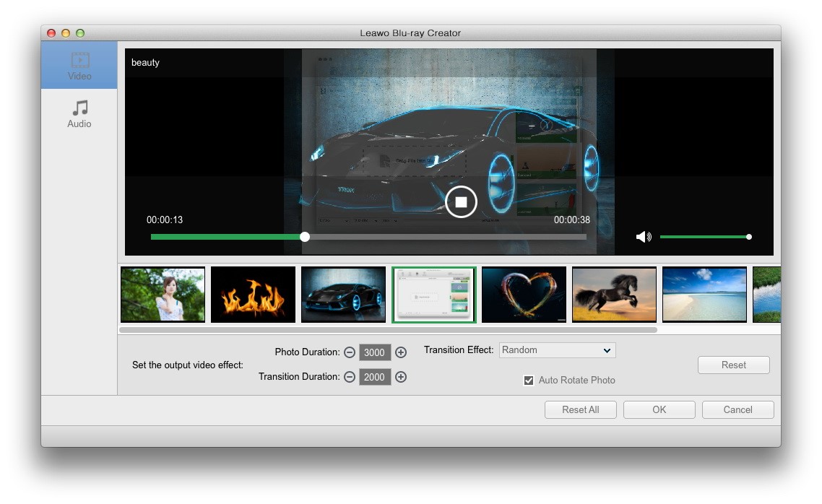Click the speaker icon to mute audio
The height and width of the screenshot is (504, 822).
coord(644,236)
